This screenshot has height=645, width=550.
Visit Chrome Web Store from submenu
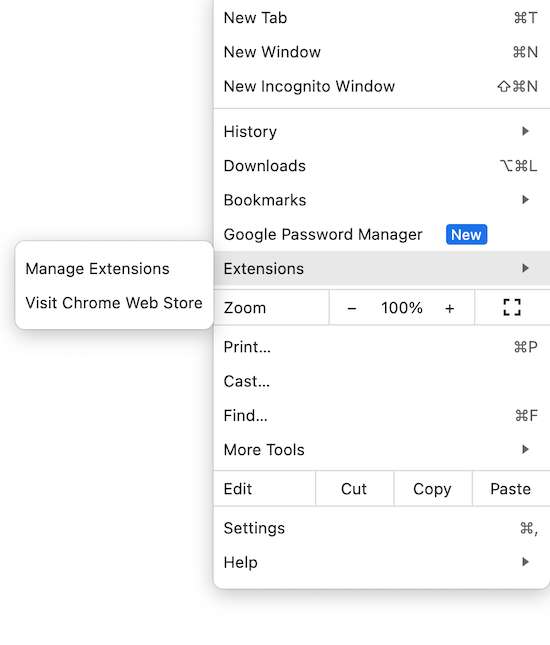pos(114,303)
